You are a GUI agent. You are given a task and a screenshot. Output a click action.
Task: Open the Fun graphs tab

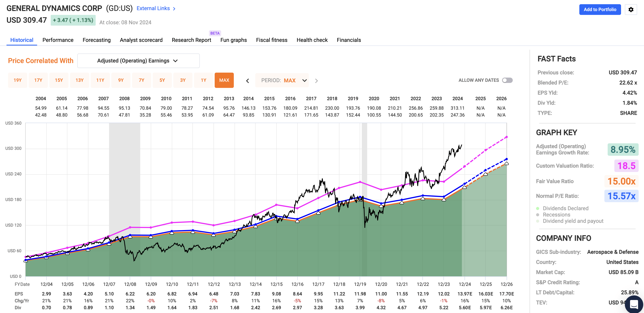[233, 40]
